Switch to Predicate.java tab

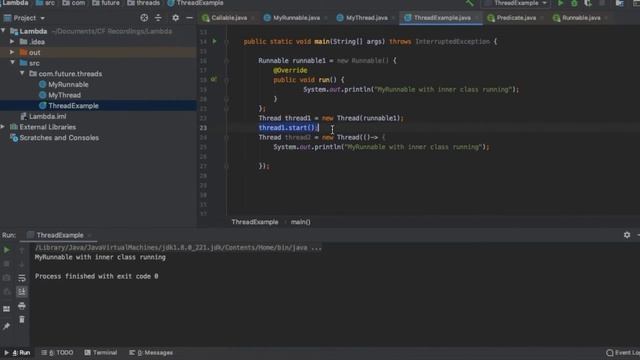coord(516,18)
